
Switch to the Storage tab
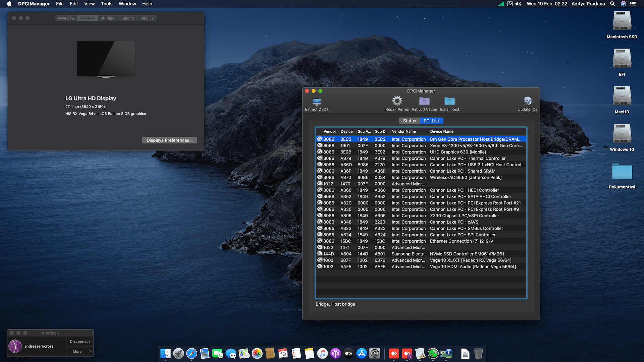pyautogui.click(x=107, y=18)
